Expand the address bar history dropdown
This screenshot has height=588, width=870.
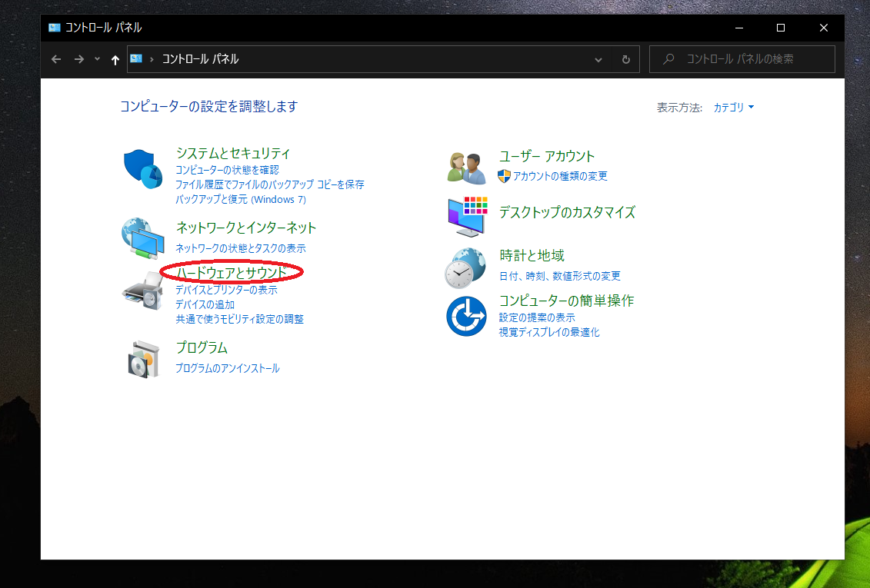point(598,59)
